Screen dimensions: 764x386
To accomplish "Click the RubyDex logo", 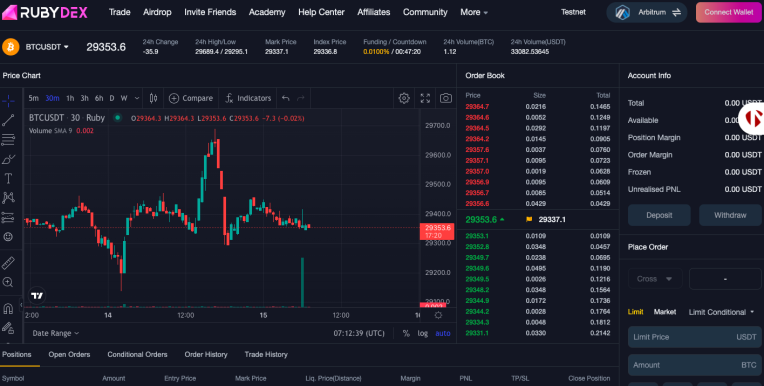I will pos(45,12).
